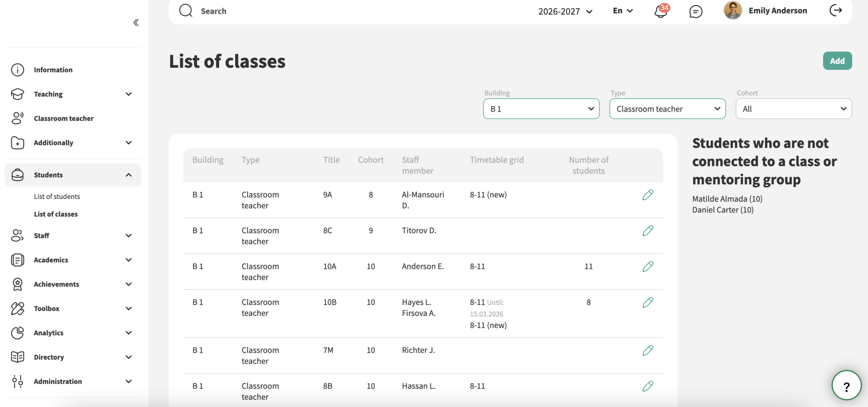Edit class 7M with pencil icon
Screen dimensions: 868x407
648,351
